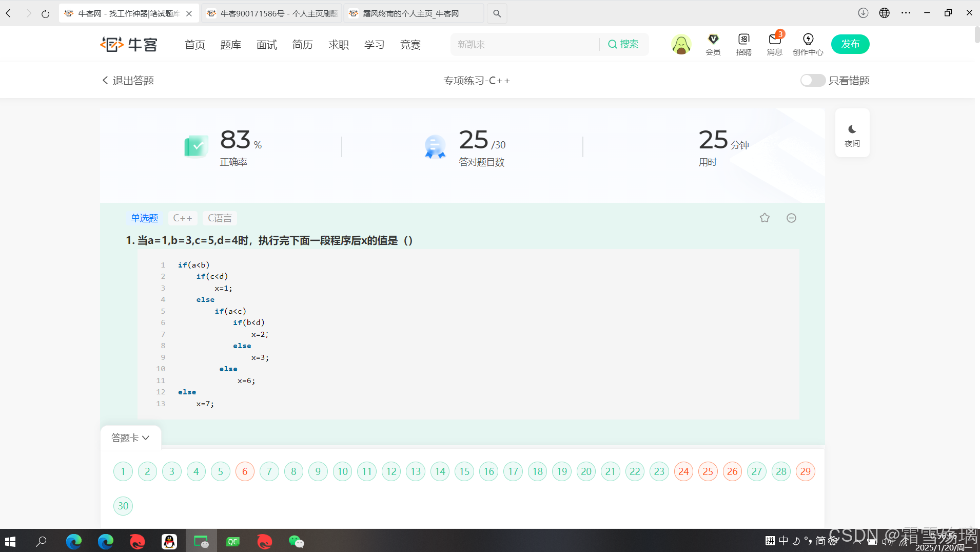This screenshot has width=980, height=552.
Task: Open the 面试 nav menu
Action: pyautogui.click(x=267, y=45)
